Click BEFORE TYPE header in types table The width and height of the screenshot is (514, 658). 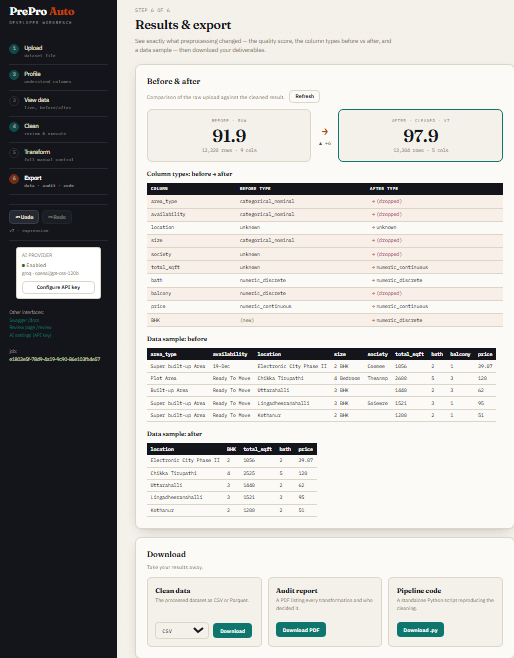pyautogui.click(x=255, y=189)
